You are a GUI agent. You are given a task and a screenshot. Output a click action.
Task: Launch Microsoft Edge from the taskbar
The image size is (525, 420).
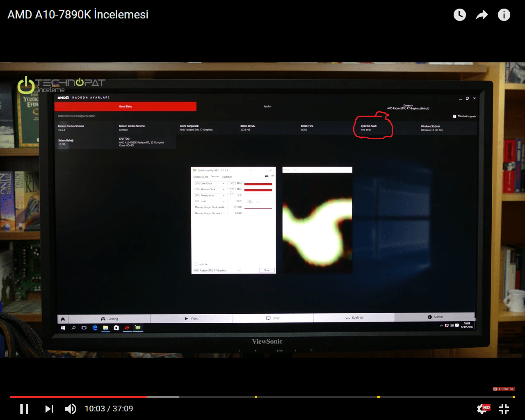point(95,328)
